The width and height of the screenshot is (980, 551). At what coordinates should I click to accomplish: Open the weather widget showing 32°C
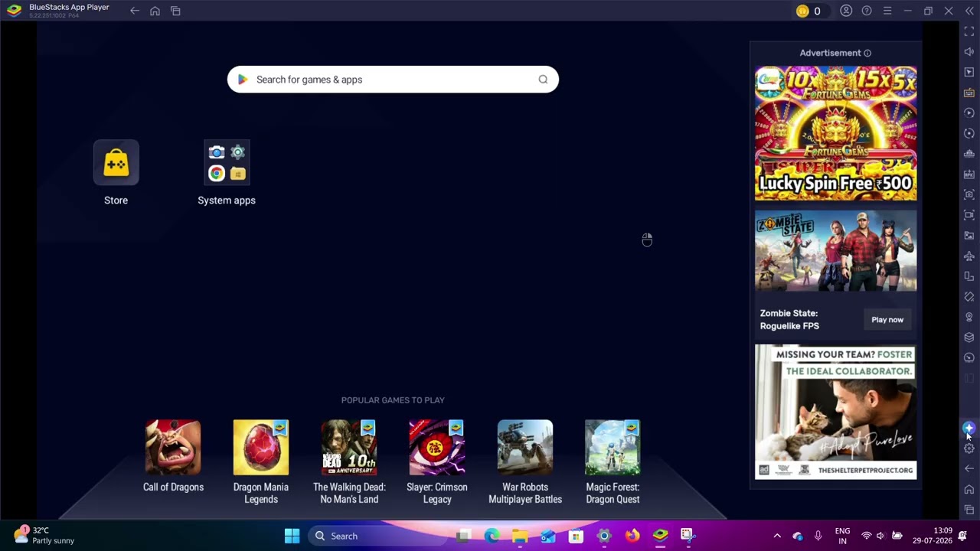click(44, 536)
